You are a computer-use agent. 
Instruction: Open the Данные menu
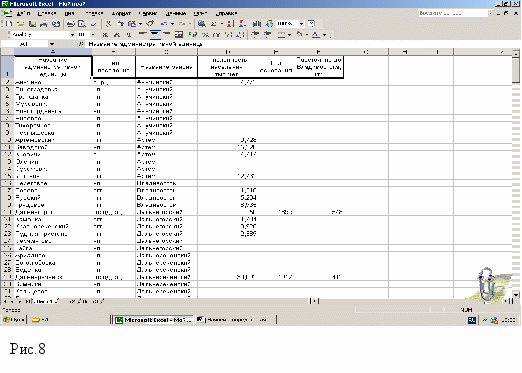pyautogui.click(x=176, y=13)
